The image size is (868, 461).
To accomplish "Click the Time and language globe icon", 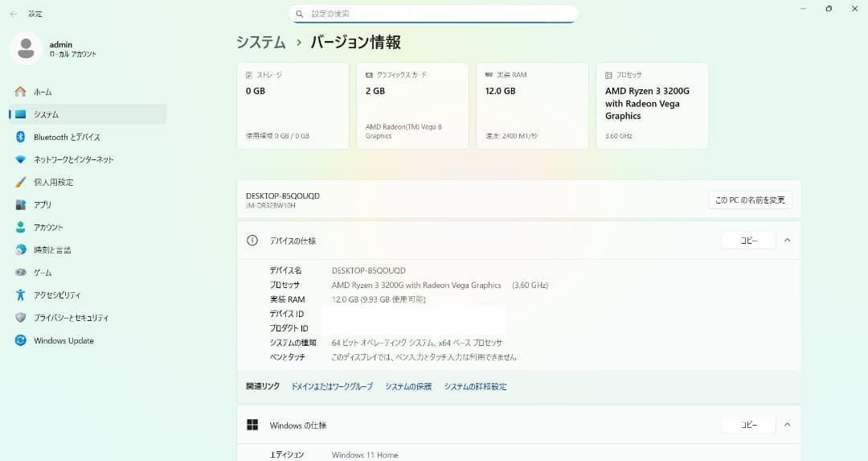I will point(20,250).
